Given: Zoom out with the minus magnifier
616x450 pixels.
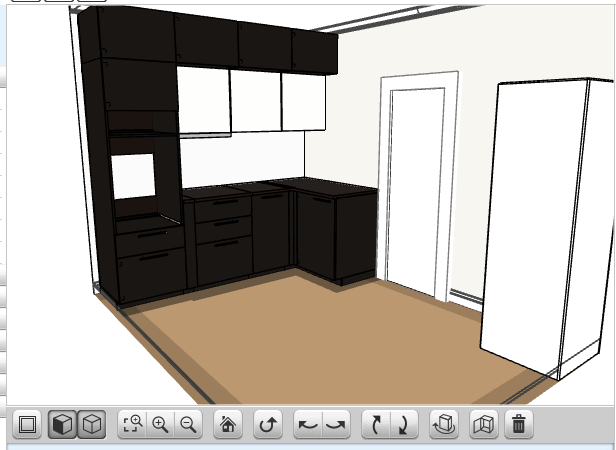Looking at the screenshot, I should click(187, 425).
